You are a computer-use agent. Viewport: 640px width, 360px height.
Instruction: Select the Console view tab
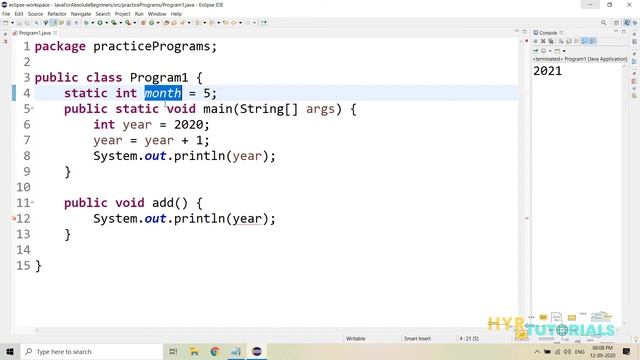point(548,33)
